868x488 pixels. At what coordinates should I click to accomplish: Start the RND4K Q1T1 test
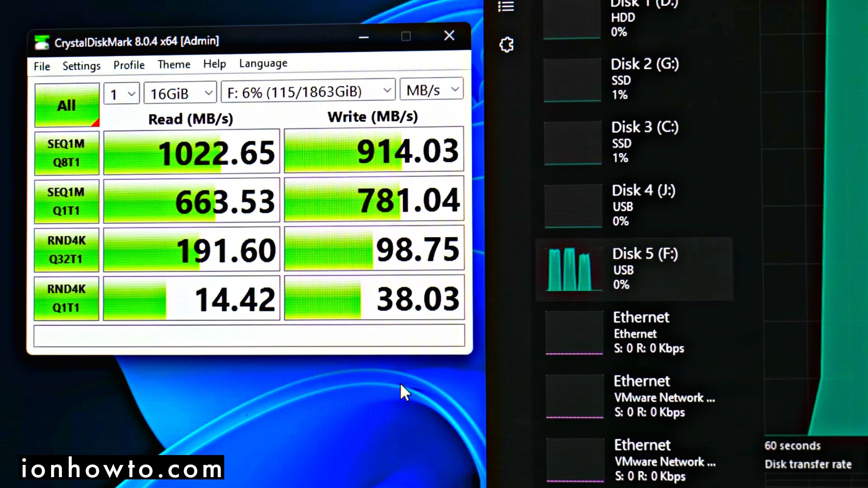tap(66, 298)
